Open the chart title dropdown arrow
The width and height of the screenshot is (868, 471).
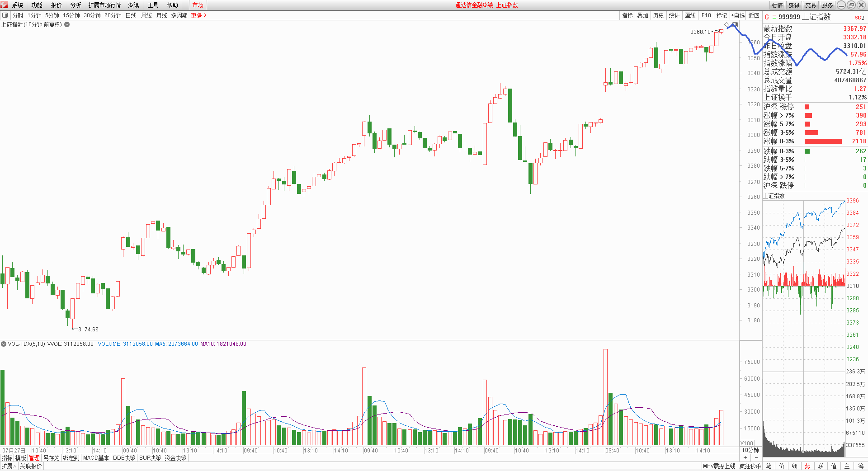coord(67,24)
